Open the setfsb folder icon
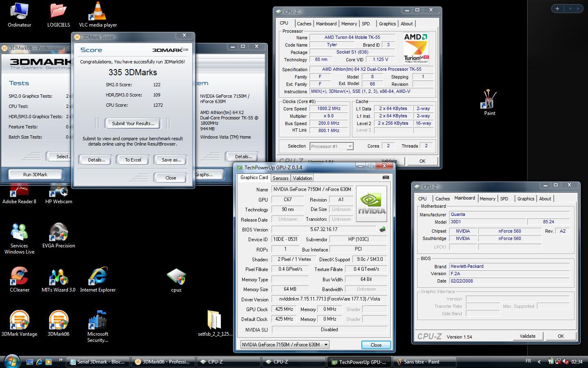The width and height of the screenshot is (588, 368). (215, 323)
